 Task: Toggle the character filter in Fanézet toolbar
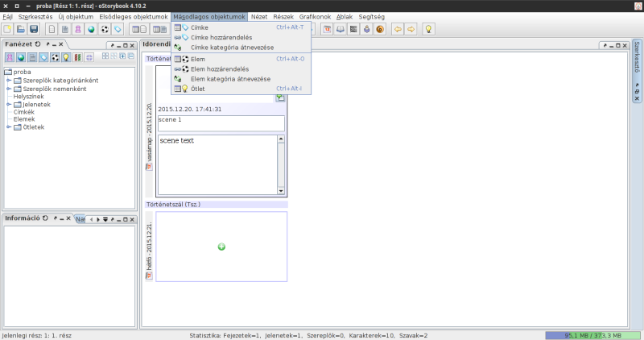coord(10,57)
